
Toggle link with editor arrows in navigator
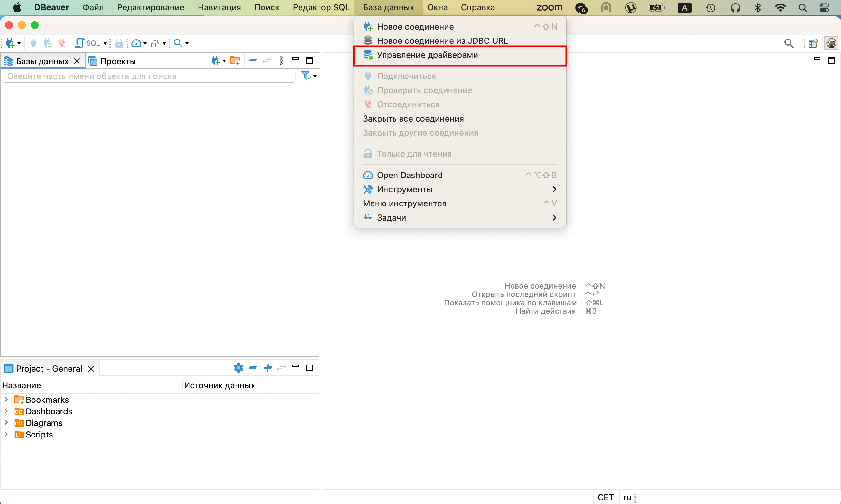tap(267, 61)
